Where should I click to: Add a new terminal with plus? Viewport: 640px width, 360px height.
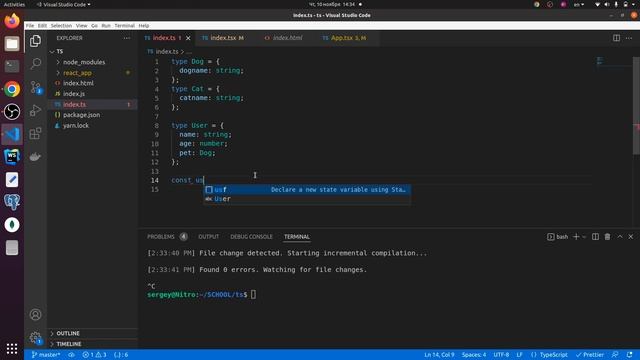pyautogui.click(x=576, y=237)
